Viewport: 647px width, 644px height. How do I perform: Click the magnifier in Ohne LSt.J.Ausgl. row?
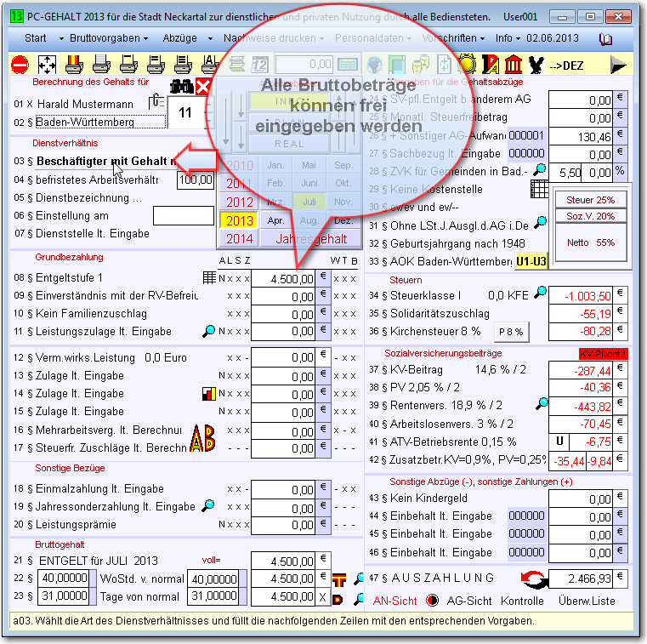(540, 223)
